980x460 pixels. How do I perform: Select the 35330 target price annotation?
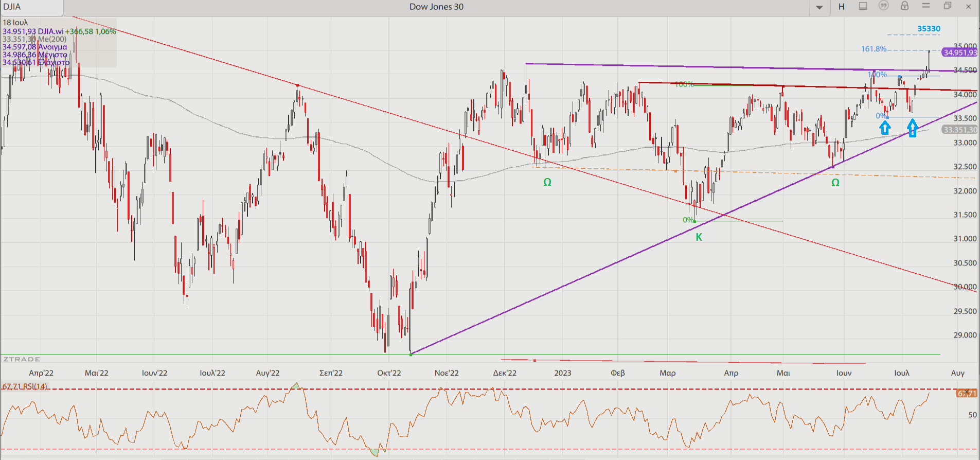coord(929,29)
